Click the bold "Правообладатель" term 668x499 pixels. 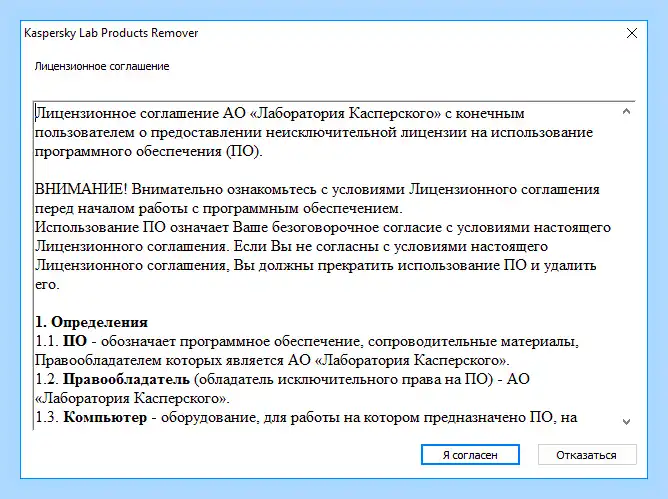point(126,379)
